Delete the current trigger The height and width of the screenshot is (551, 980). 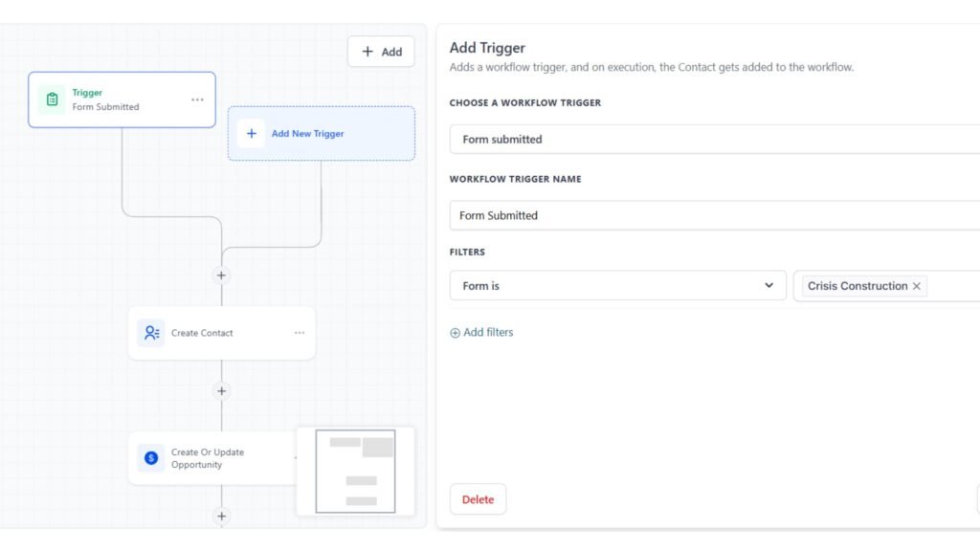(x=478, y=498)
